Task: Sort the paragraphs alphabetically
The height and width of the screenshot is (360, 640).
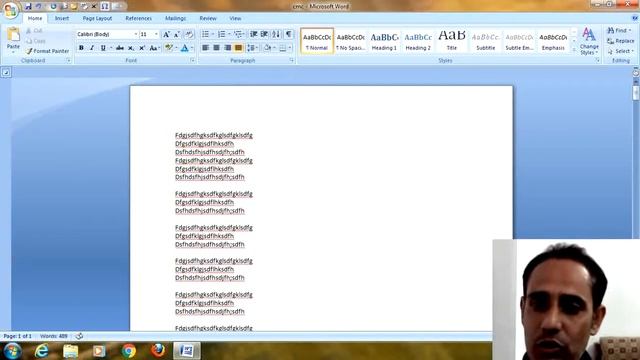Action: pos(276,34)
